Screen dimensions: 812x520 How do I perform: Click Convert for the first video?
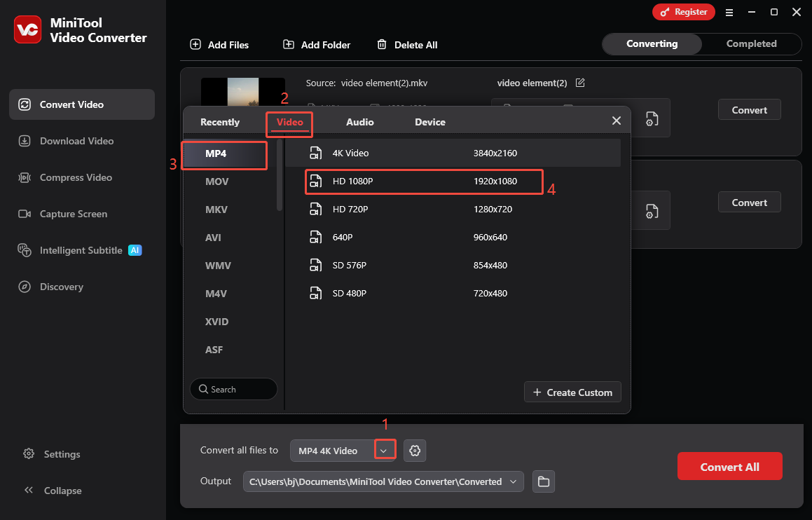(x=750, y=110)
